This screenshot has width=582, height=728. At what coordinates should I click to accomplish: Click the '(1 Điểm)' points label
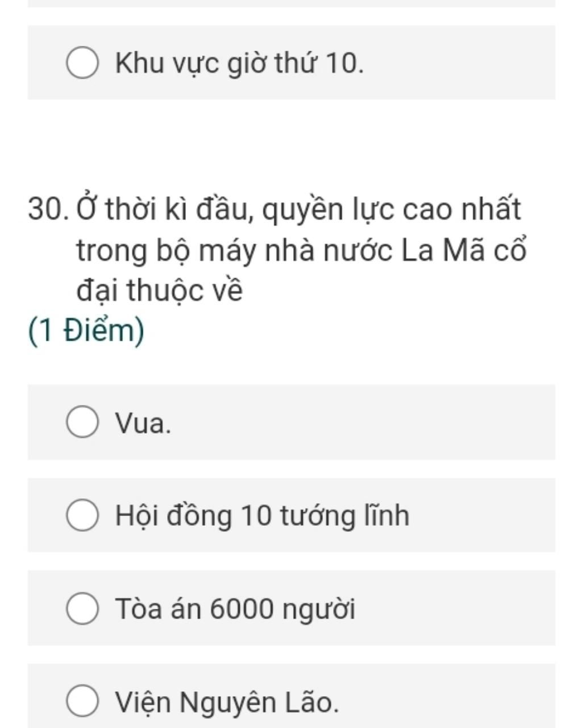tap(86, 331)
